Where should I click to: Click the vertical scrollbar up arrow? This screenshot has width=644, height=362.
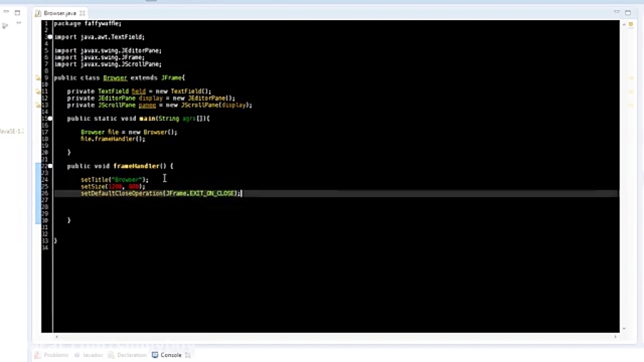coord(624,24)
